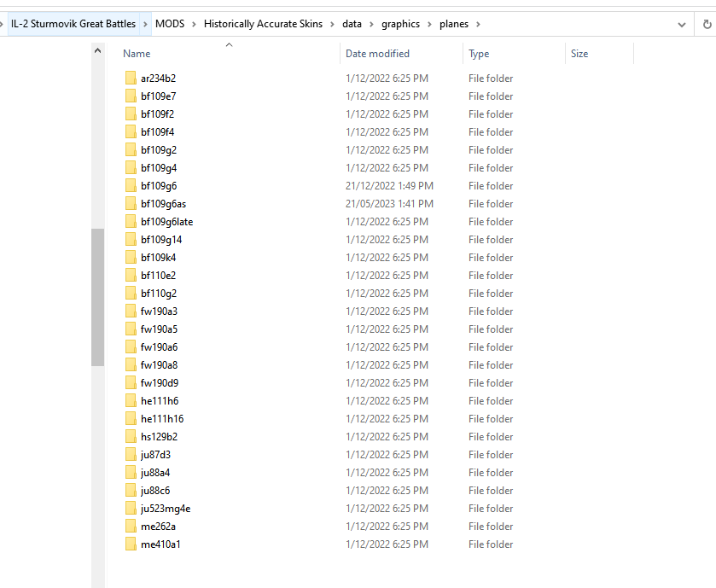Navigate to MODS breadcrumb
The image size is (716, 588).
170,24
